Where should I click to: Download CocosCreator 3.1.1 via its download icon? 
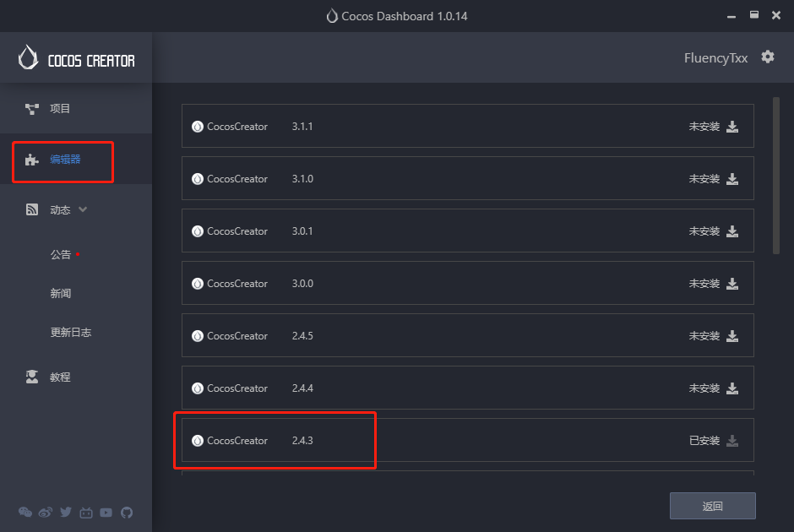coord(732,127)
